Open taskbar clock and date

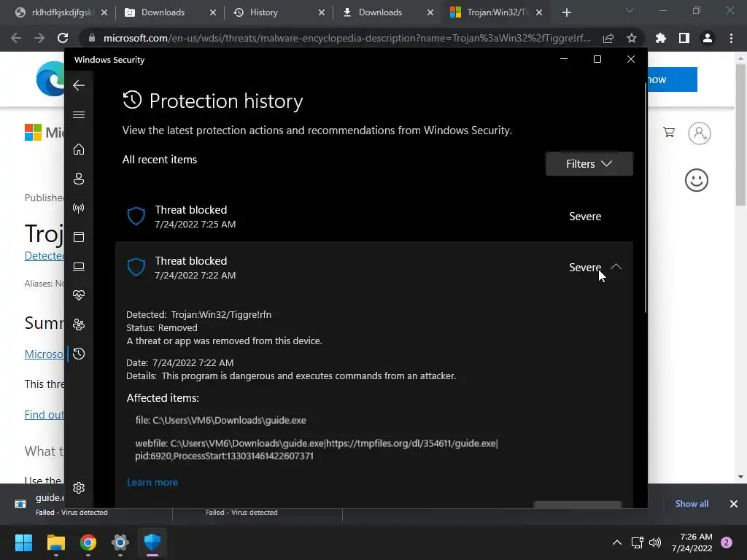click(692, 542)
